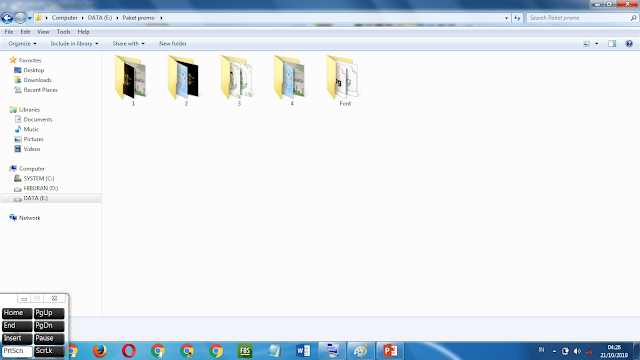640x360 pixels.
Task: Click End key on on-screen keyboard
Action: click(17, 326)
